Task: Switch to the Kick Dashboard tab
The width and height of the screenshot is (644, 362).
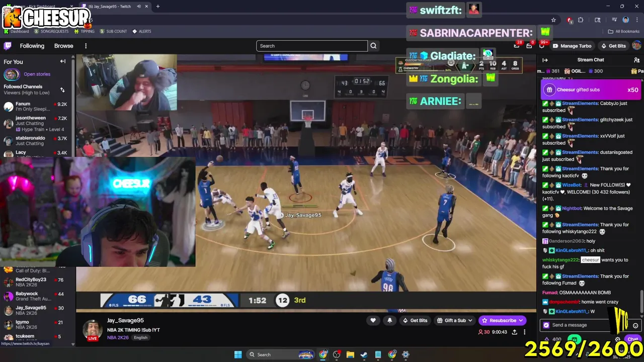Action: tap(38, 7)
